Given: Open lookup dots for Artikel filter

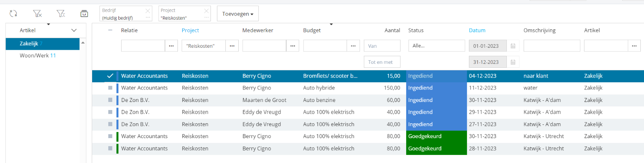Looking at the screenshot, I should (x=634, y=46).
